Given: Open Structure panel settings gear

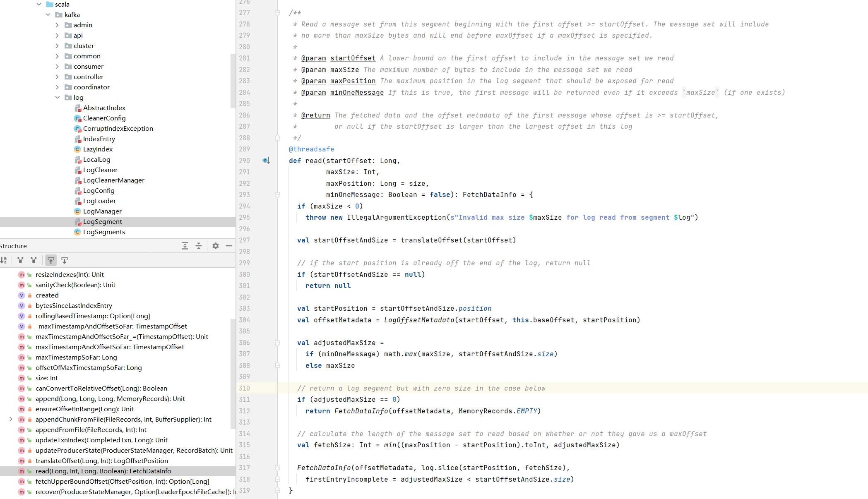Looking at the screenshot, I should point(215,246).
